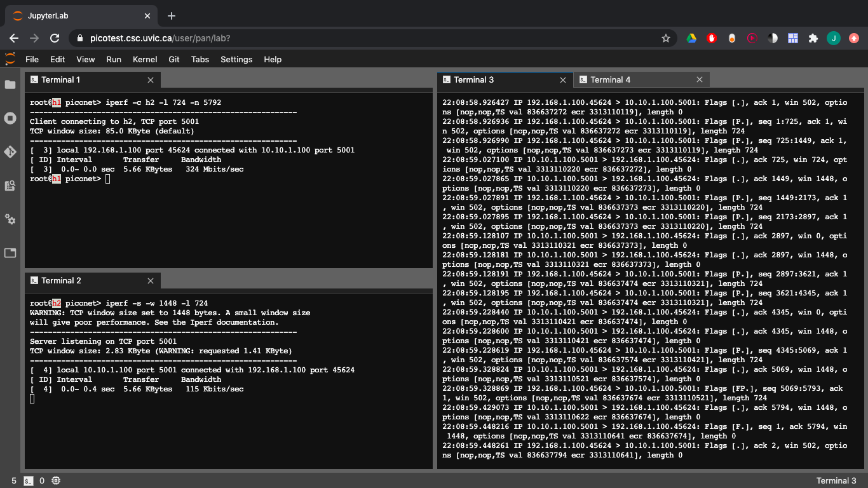The image size is (868, 488).
Task: Open the Kernel menu
Action: (x=144, y=59)
